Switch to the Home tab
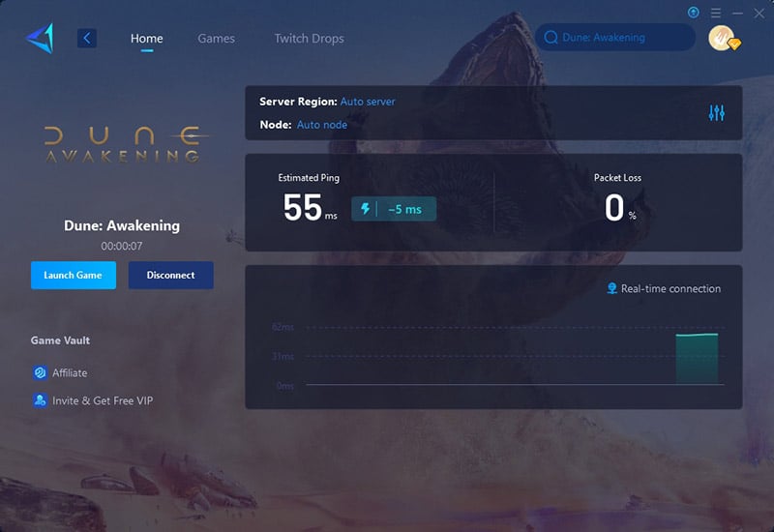This screenshot has width=774, height=532. [147, 38]
